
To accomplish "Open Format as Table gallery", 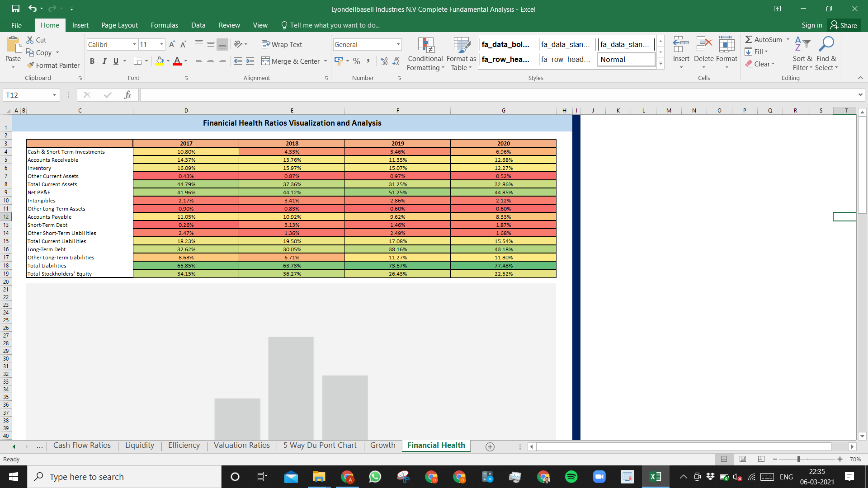I will (x=461, y=54).
